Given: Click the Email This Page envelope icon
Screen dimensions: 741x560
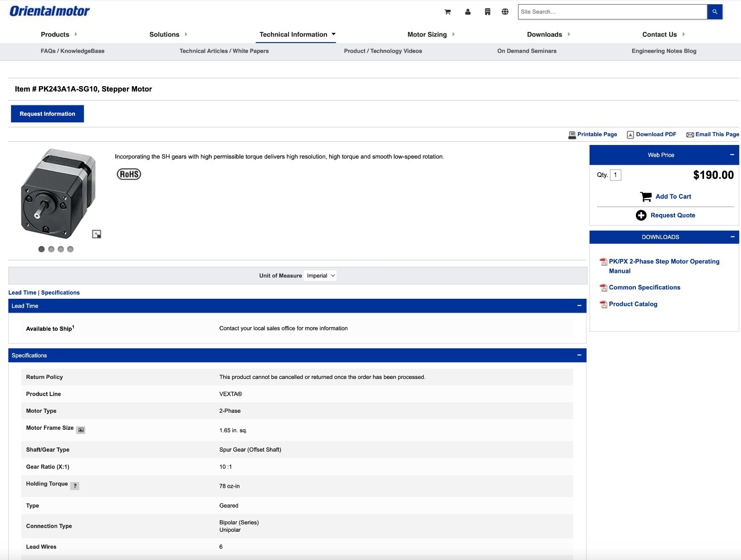Looking at the screenshot, I should click(690, 135).
